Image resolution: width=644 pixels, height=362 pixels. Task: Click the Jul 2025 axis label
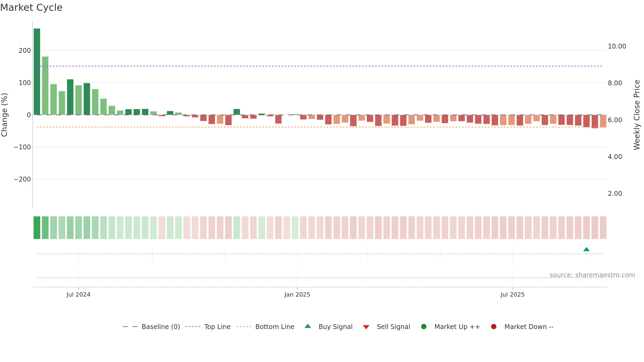pyautogui.click(x=513, y=295)
